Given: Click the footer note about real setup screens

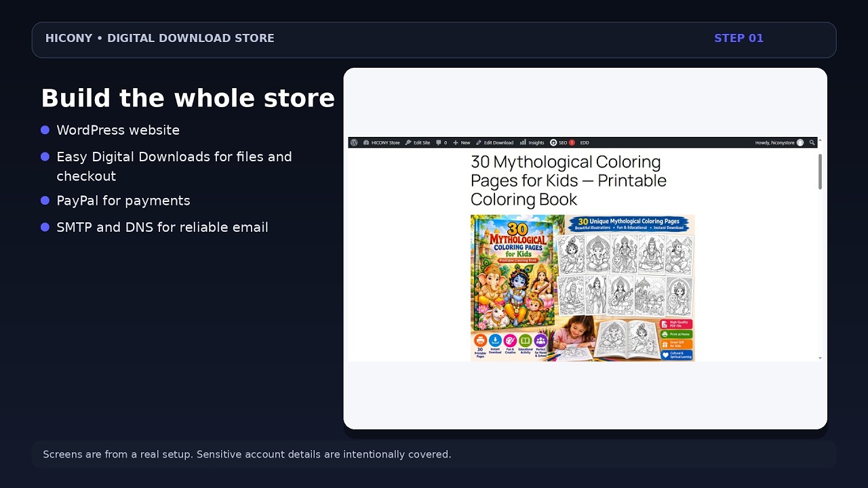Looking at the screenshot, I should click(247, 454).
